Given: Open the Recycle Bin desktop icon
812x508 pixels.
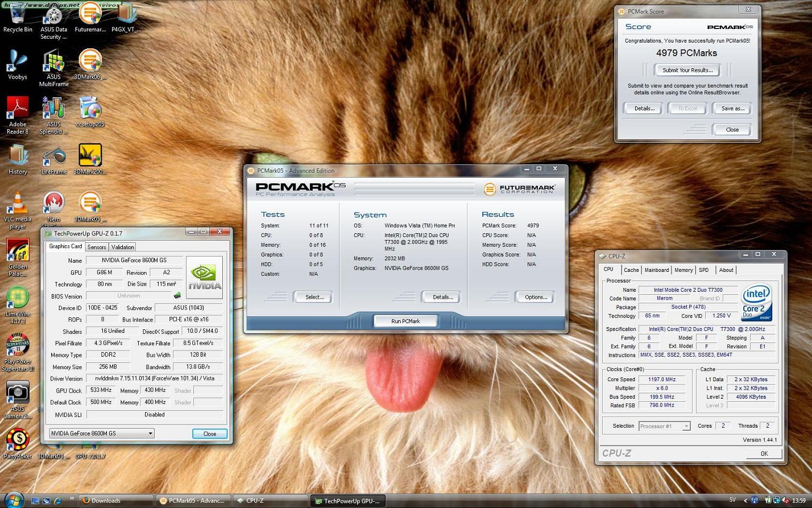Looking at the screenshot, I should 18,17.
